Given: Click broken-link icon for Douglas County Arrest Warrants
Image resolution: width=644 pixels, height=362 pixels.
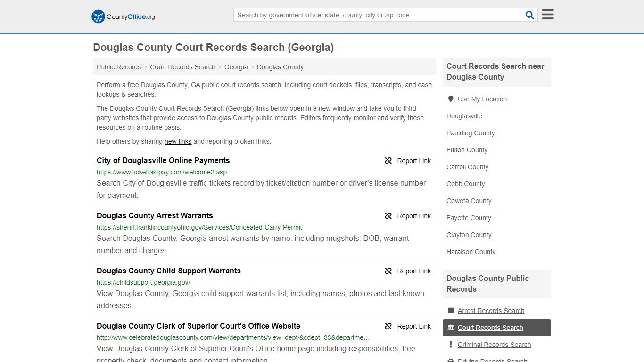Looking at the screenshot, I should point(388,216).
